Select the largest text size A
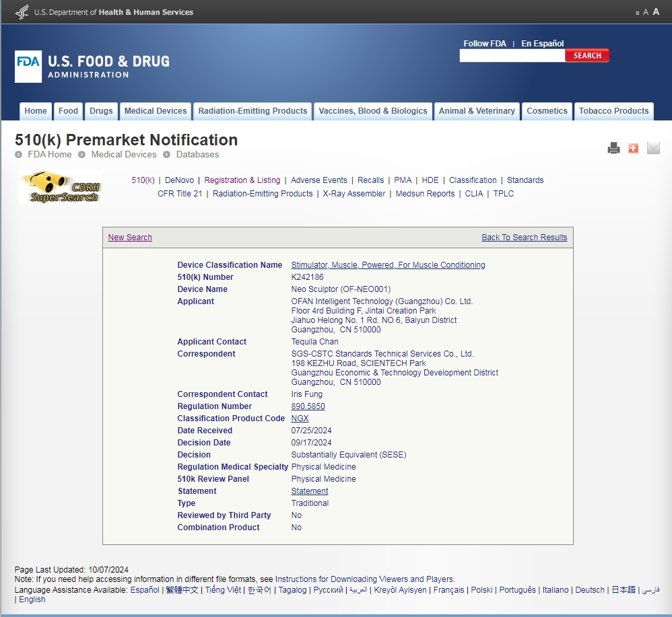This screenshot has height=617, width=672. (x=656, y=11)
